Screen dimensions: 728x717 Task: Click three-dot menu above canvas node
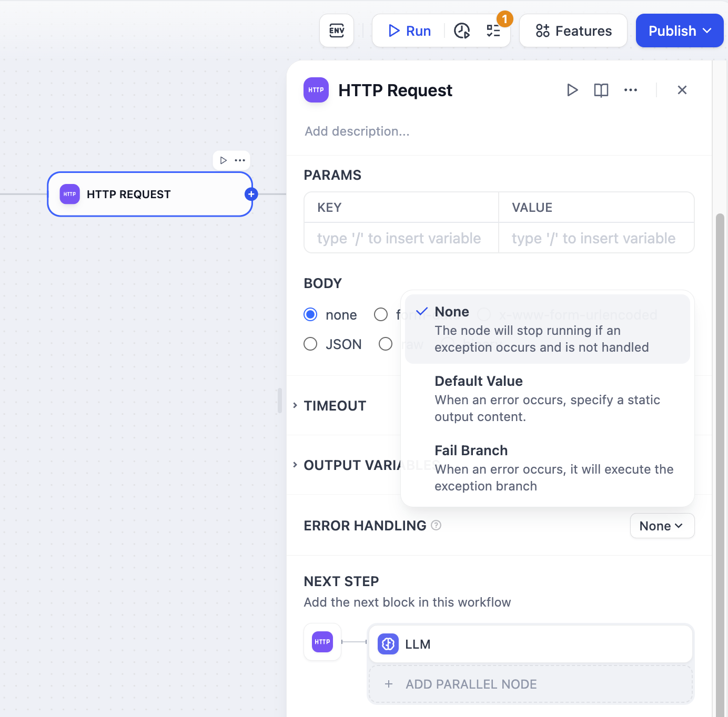coord(240,160)
